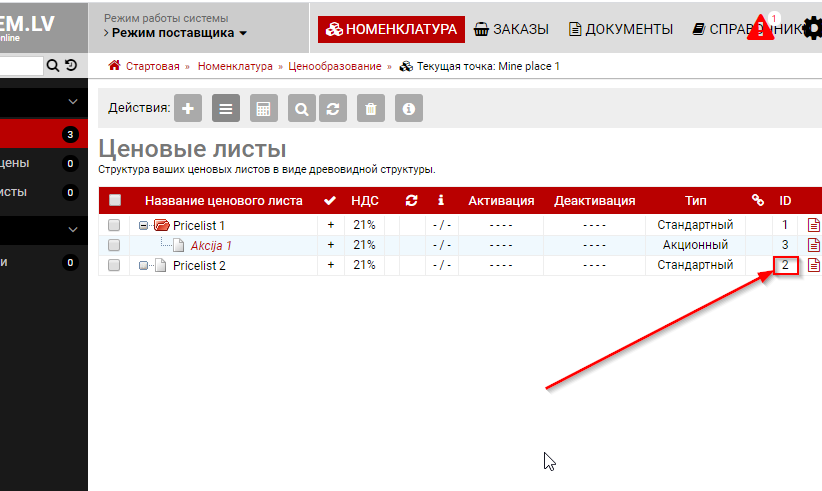Expand the Pricelist 2 tree node
This screenshot has width=822, height=491.
click(144, 265)
